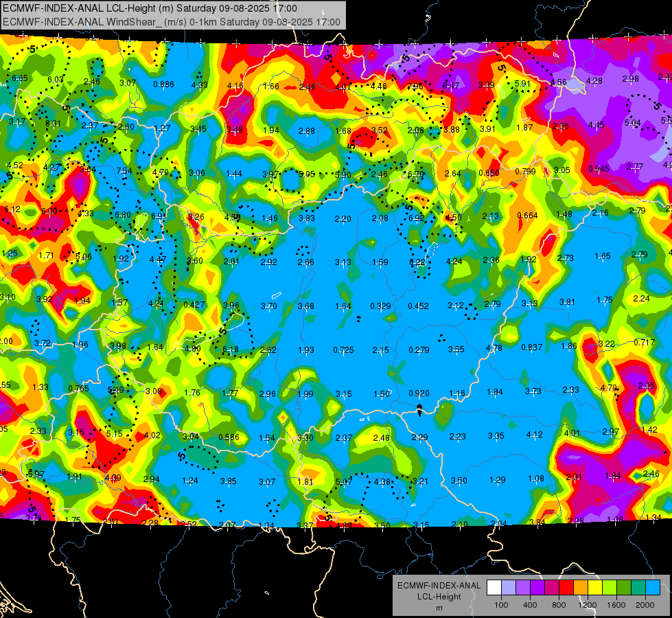
Task: Click the wind shear value 6.03
Action: point(56,80)
